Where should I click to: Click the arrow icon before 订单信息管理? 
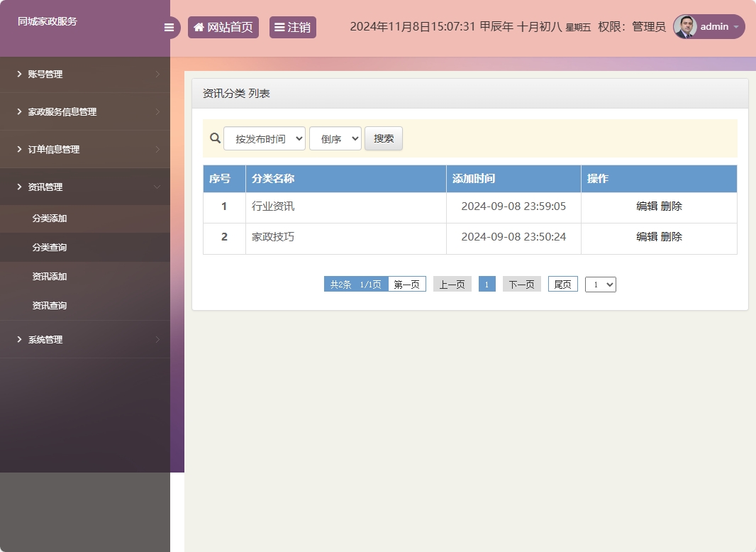point(17,150)
